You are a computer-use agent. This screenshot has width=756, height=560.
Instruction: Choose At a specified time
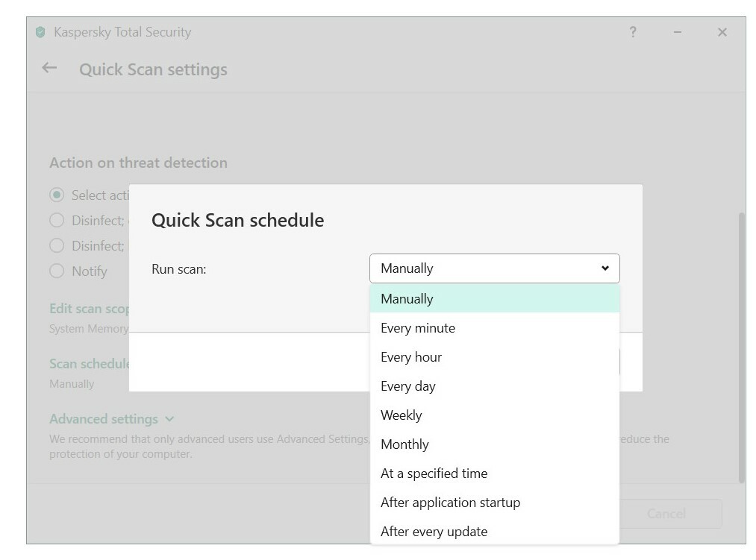pyautogui.click(x=494, y=474)
